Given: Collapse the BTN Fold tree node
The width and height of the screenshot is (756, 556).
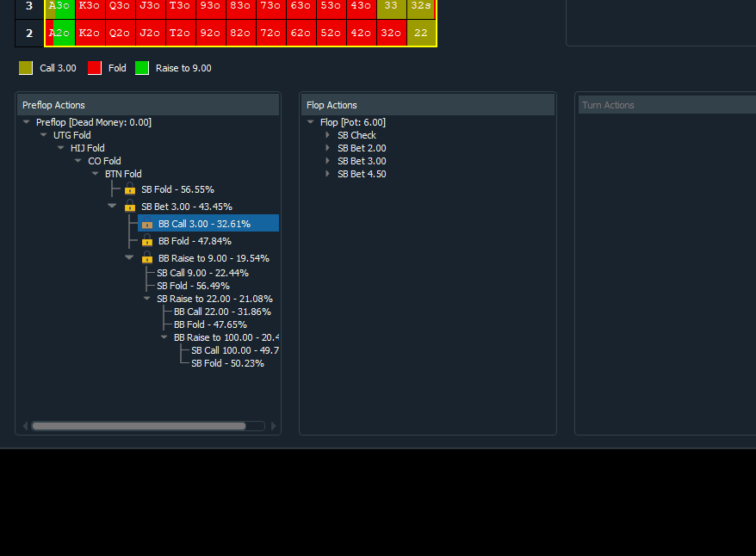Looking at the screenshot, I should 96,174.
